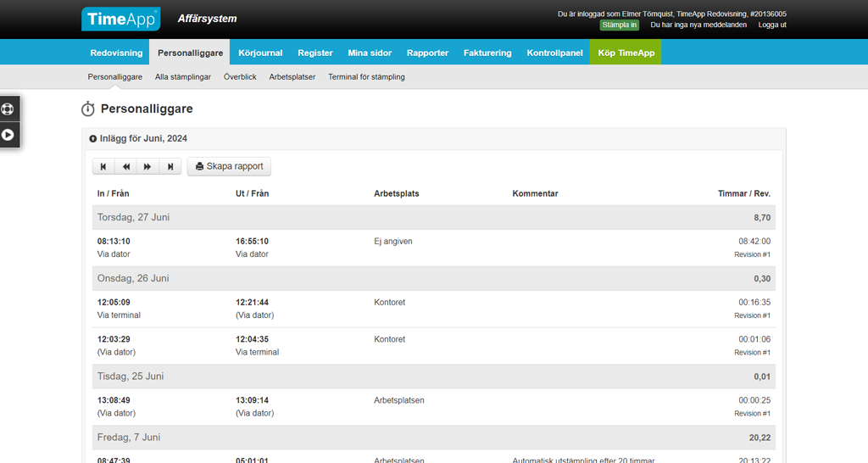Click the TimeApp logo

pyautogui.click(x=120, y=19)
